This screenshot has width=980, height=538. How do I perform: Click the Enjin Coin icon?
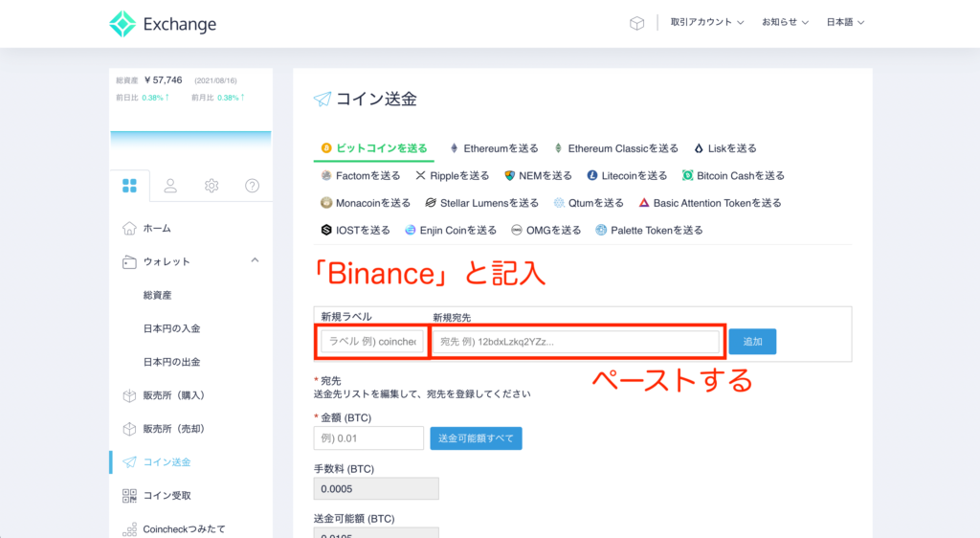tap(410, 230)
